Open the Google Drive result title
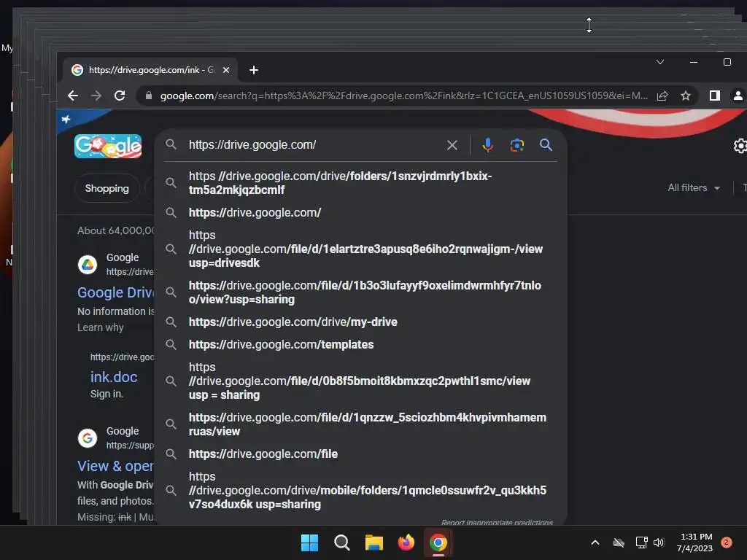Viewport: 747px width, 560px height. [115, 292]
